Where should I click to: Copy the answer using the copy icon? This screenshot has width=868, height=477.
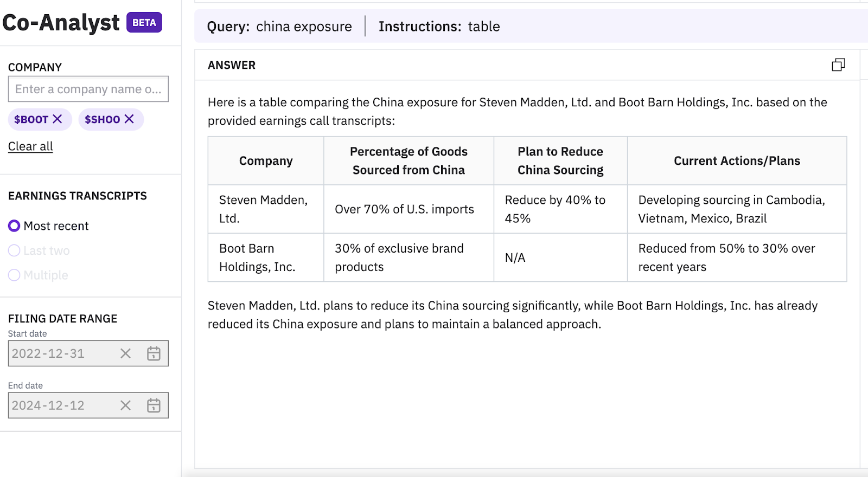point(838,65)
